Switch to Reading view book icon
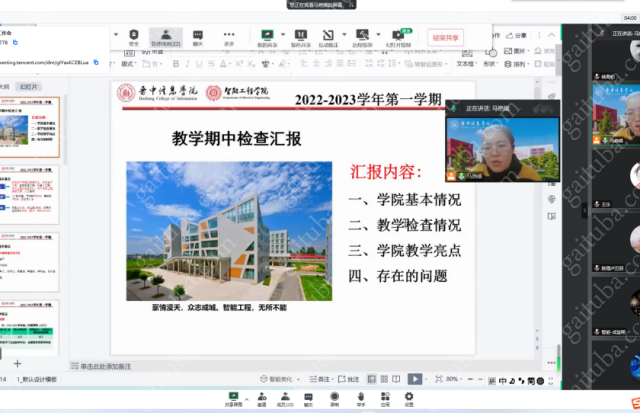The height and width of the screenshot is (413, 640). 396,379
